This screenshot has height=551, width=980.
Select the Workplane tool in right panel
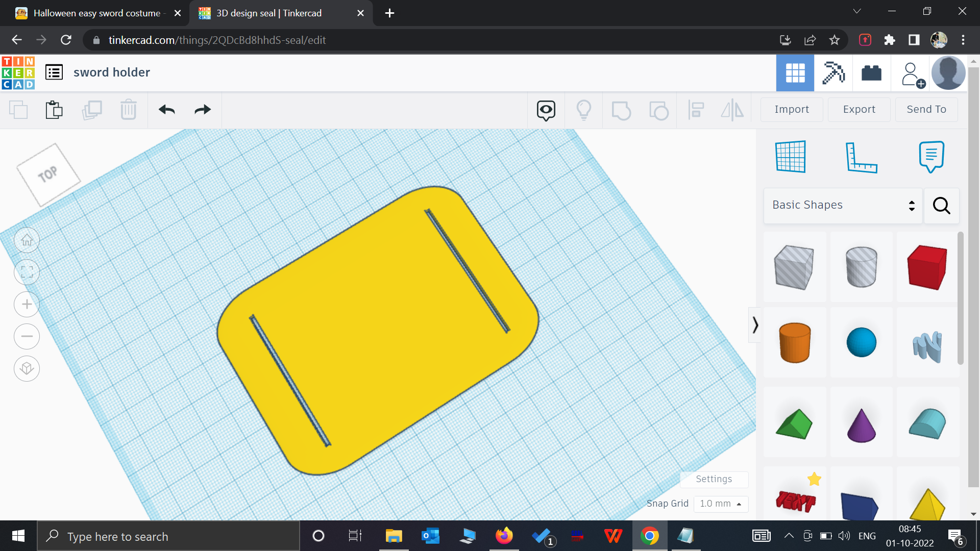coord(790,157)
